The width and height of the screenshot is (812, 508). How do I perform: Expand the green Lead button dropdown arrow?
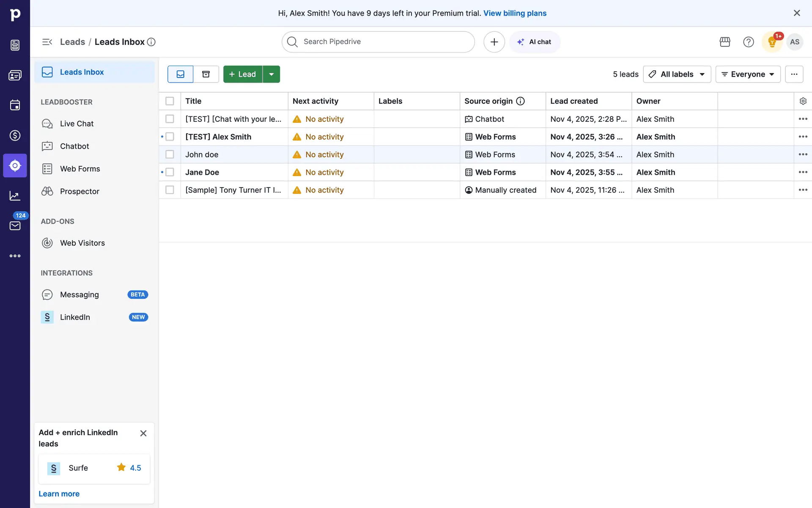(x=272, y=74)
